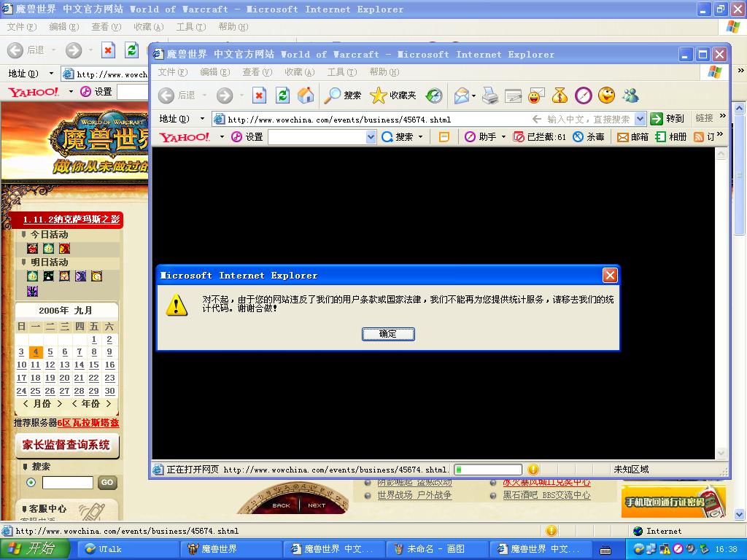Open Mail icon dropdown arrow
The width and height of the screenshot is (747, 560).
tap(473, 96)
